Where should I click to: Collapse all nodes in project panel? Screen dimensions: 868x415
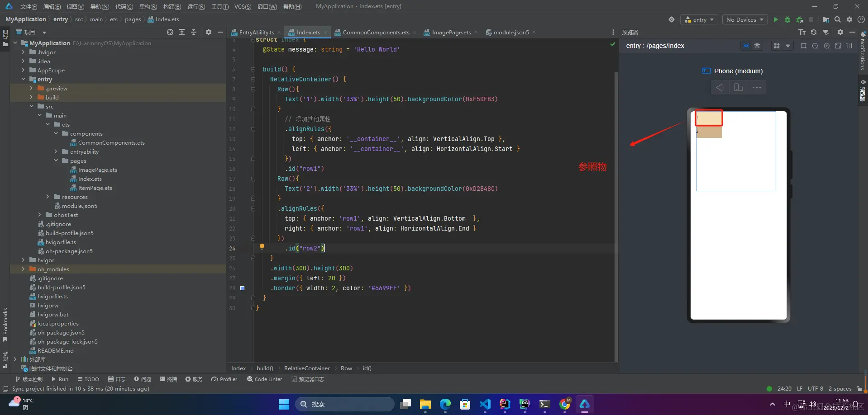(194, 32)
